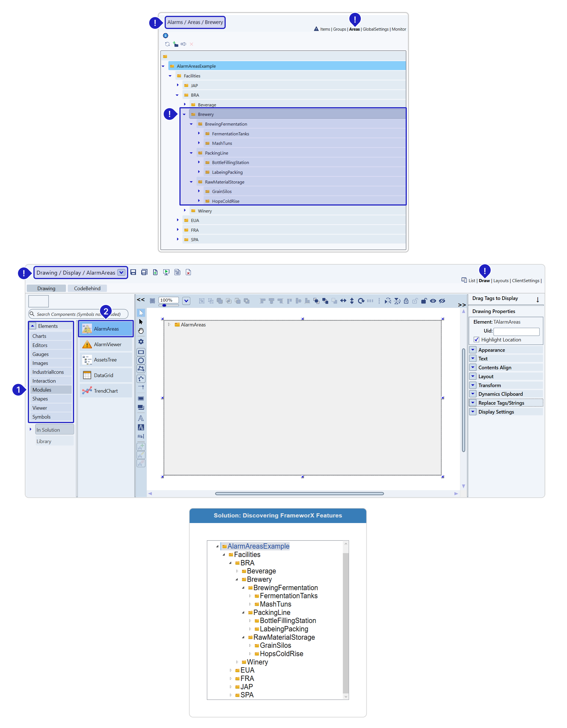
Task: Open the Layouts tab link
Action: coord(501,281)
